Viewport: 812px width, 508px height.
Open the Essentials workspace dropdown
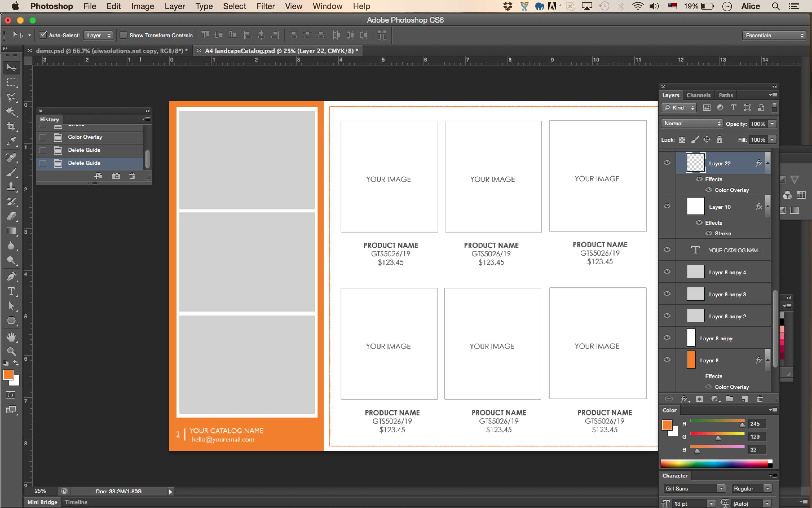[773, 35]
